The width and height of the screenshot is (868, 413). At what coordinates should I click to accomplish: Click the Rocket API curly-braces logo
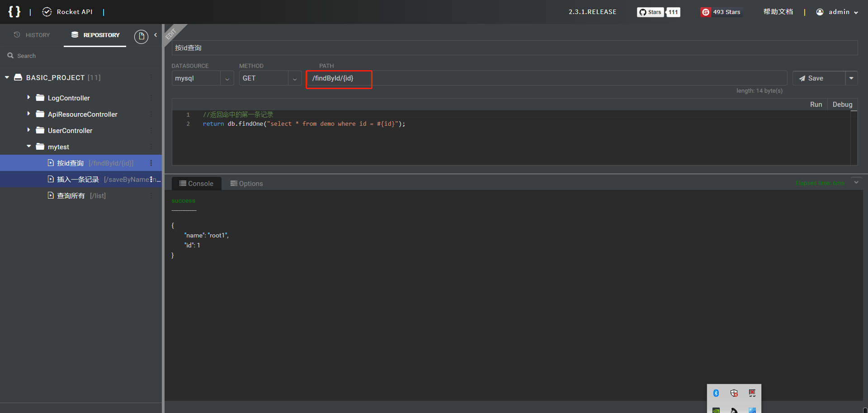click(14, 12)
